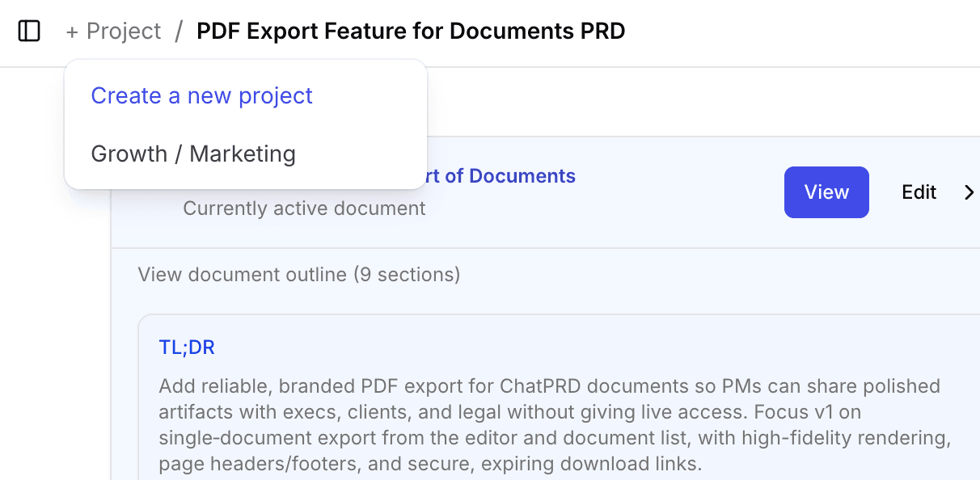Toggle the sidebar panel icon
Viewport: 980px width, 480px height.
point(28,31)
